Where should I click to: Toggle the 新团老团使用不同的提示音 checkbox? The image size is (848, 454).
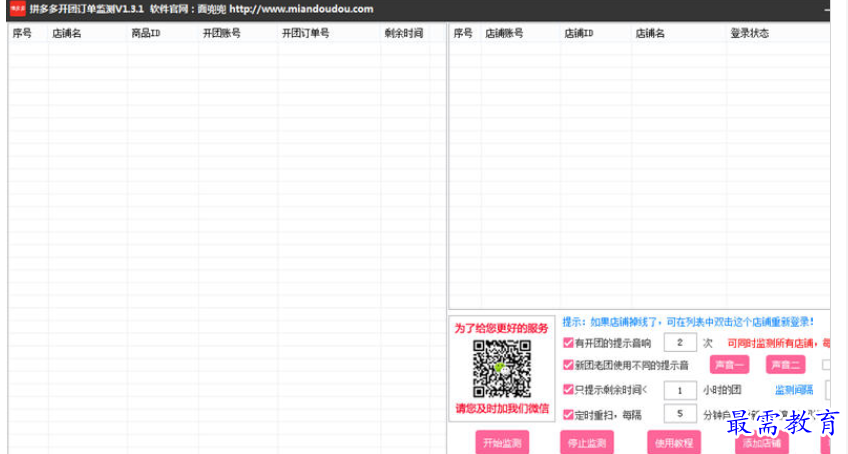568,365
